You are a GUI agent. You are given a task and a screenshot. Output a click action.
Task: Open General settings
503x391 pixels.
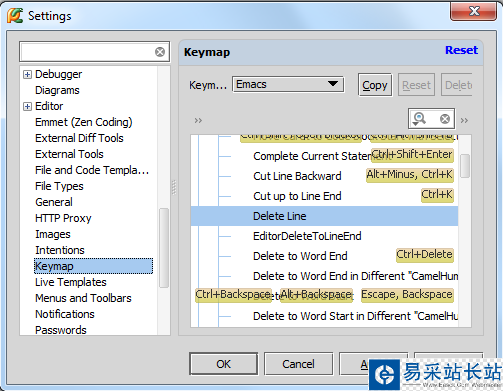point(54,202)
